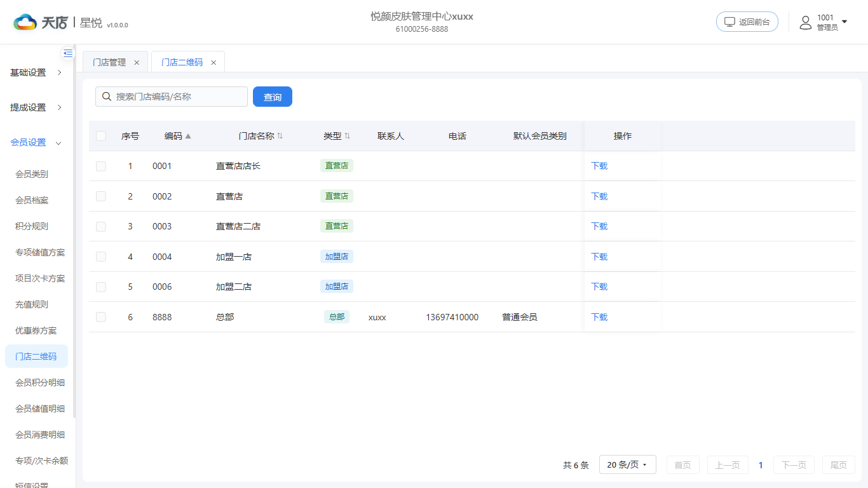Close the 门店二维码 tab
Image resolution: width=868 pixels, height=488 pixels.
click(214, 62)
